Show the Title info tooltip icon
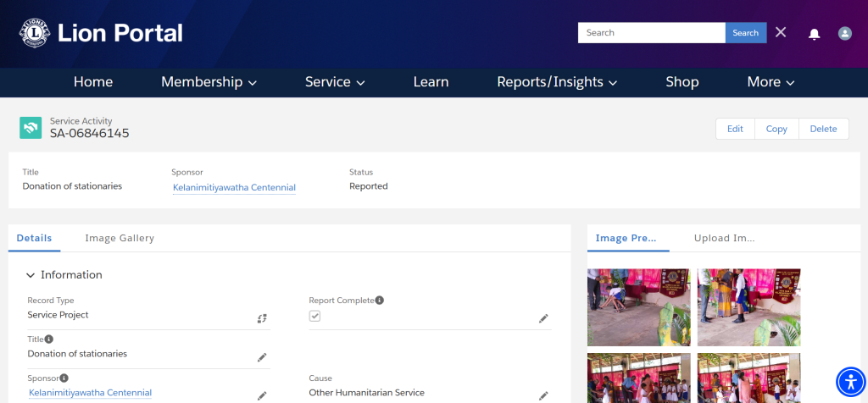 click(49, 339)
